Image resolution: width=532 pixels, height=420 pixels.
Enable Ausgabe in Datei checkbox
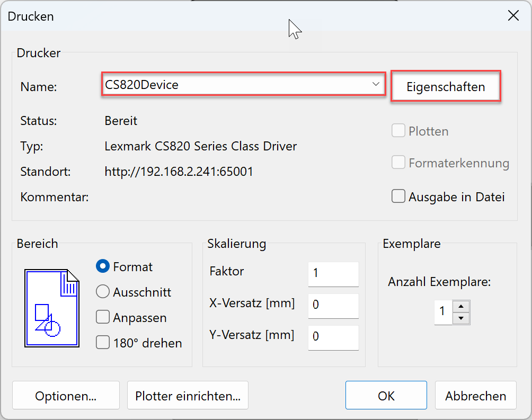coord(398,197)
